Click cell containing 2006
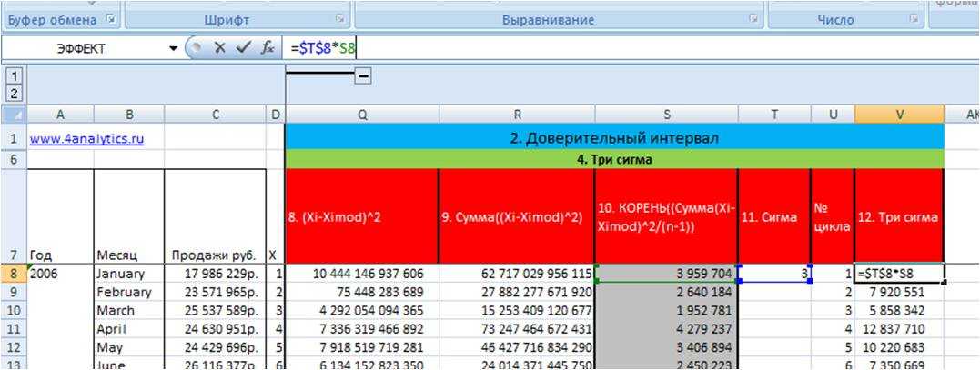The height and width of the screenshot is (370, 980). tap(61, 274)
